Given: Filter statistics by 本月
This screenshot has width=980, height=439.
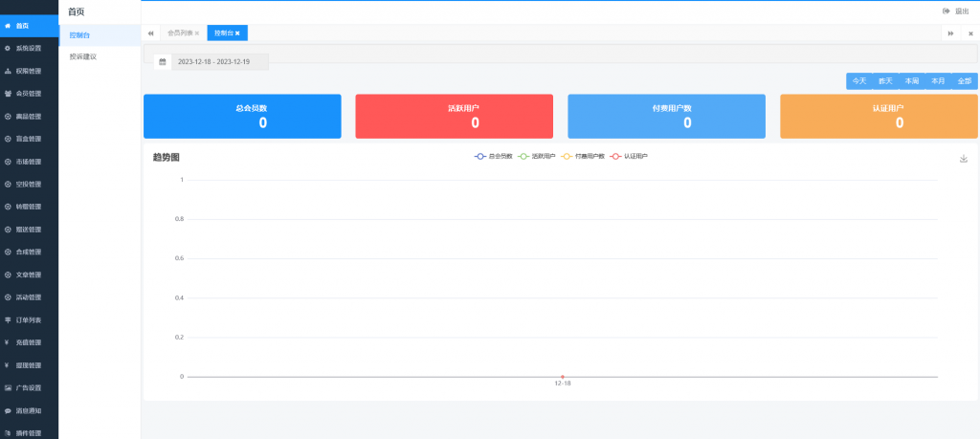Looking at the screenshot, I should click(938, 81).
